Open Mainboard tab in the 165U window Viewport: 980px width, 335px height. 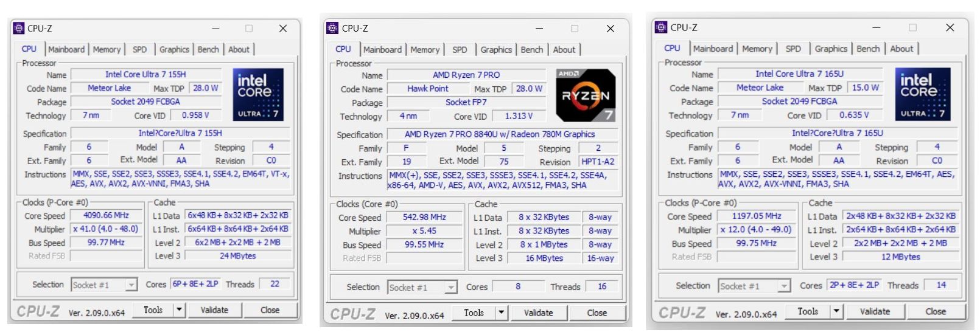[x=713, y=49]
